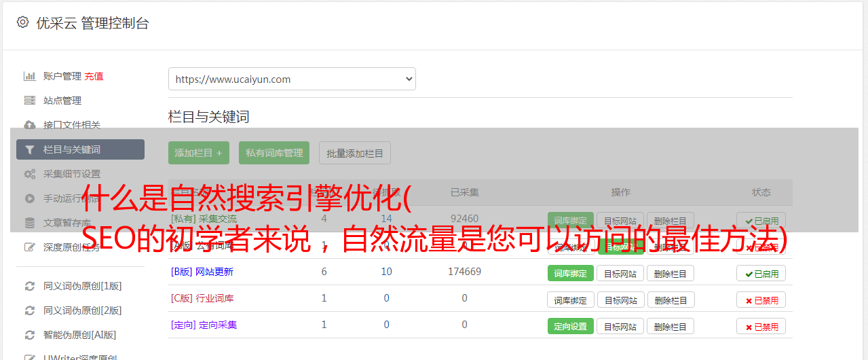Open 同义词伪原创[2版] in the sidebar
Image resolution: width=868 pixels, height=360 pixels.
pyautogui.click(x=83, y=310)
